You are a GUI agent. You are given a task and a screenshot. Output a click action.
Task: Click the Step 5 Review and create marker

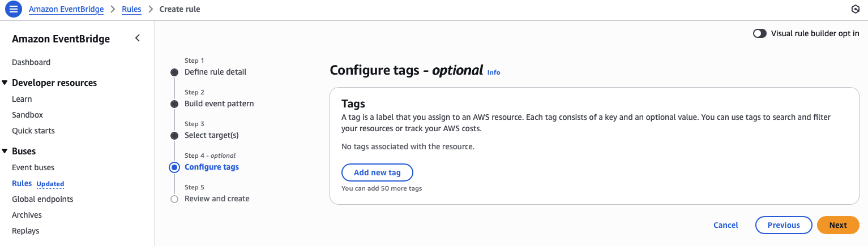(174, 199)
